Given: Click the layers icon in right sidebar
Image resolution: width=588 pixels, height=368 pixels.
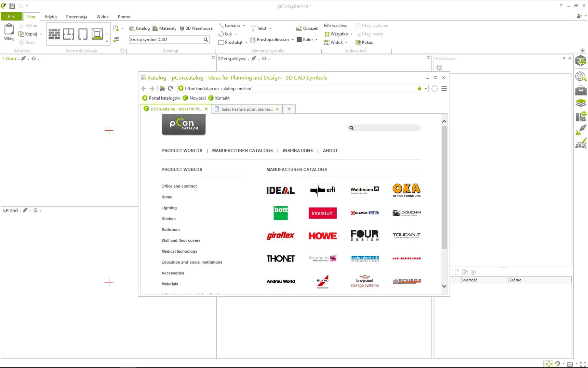Looking at the screenshot, I should 581,103.
